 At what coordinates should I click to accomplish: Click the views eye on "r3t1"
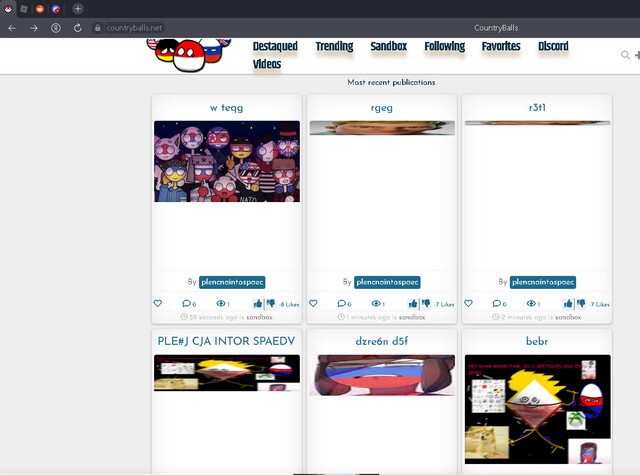(533, 303)
